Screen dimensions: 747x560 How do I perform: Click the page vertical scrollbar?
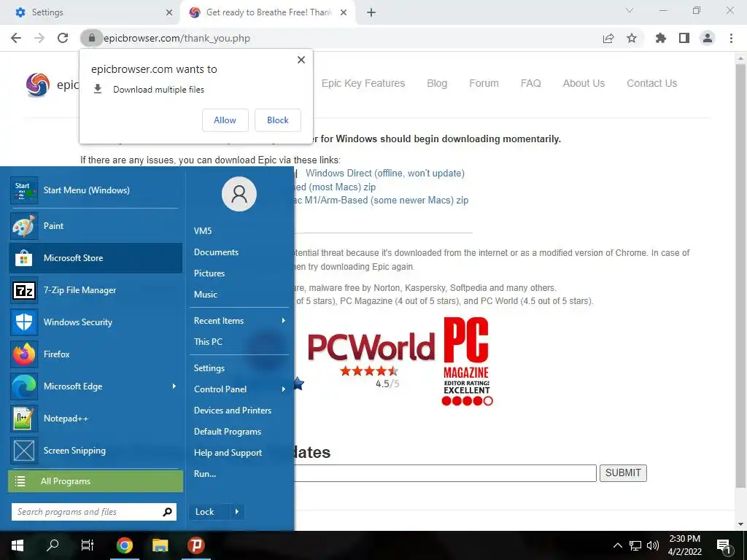point(740,276)
